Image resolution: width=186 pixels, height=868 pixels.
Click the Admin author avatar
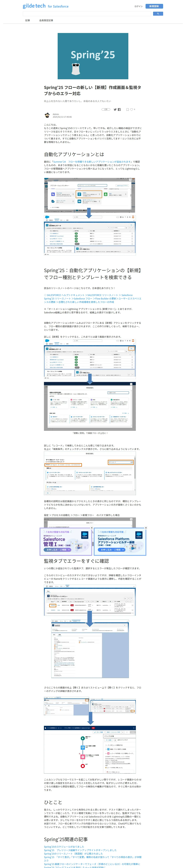47,116
